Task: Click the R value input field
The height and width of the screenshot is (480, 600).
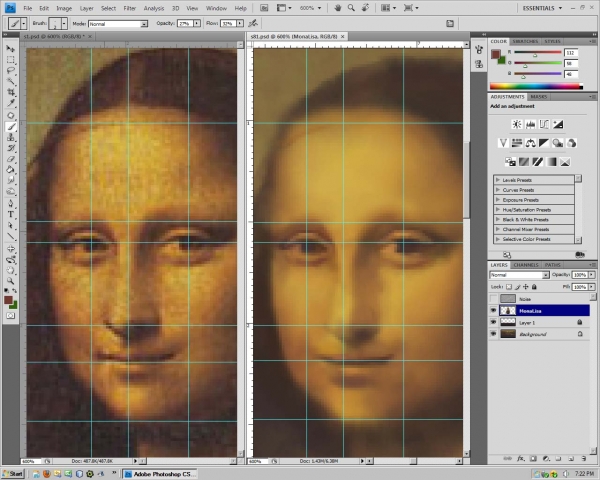Action: [x=571, y=53]
